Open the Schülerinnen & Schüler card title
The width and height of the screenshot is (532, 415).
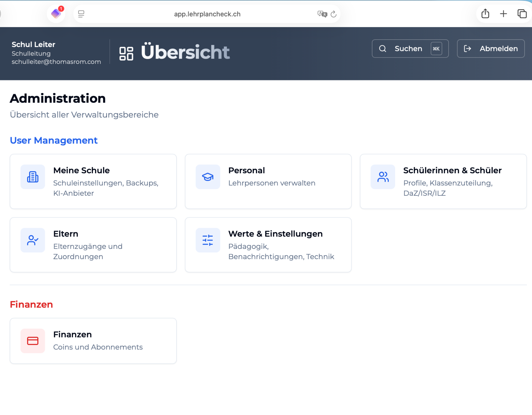[452, 170]
